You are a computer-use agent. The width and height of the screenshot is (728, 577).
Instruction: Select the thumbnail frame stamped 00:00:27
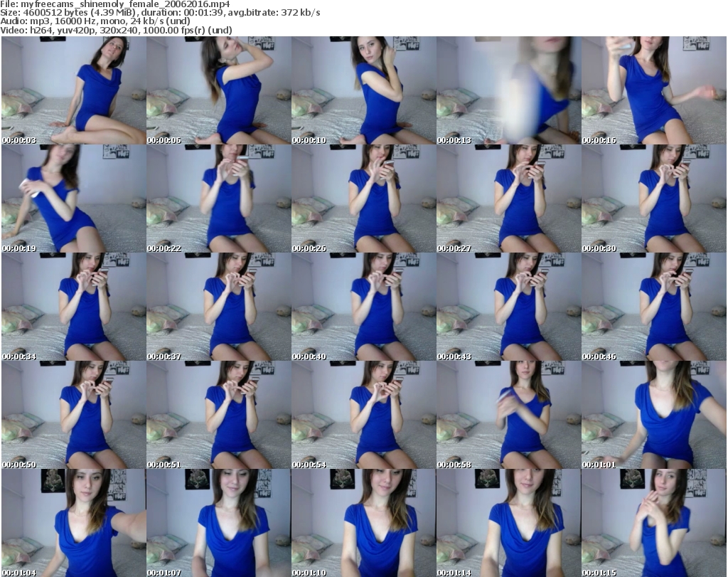pyautogui.click(x=508, y=198)
